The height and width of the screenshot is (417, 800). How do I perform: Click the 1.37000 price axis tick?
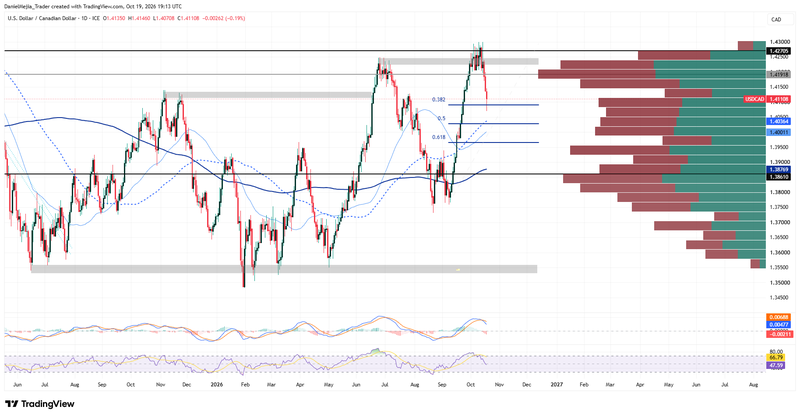780,223
